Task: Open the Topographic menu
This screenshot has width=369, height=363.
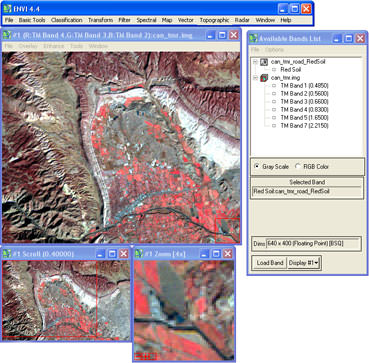Action: [x=214, y=20]
